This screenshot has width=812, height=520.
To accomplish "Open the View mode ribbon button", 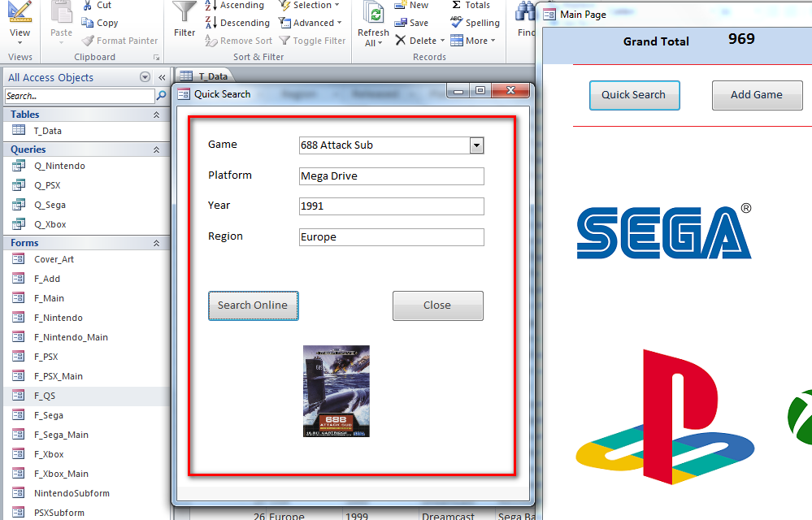I will (x=20, y=23).
